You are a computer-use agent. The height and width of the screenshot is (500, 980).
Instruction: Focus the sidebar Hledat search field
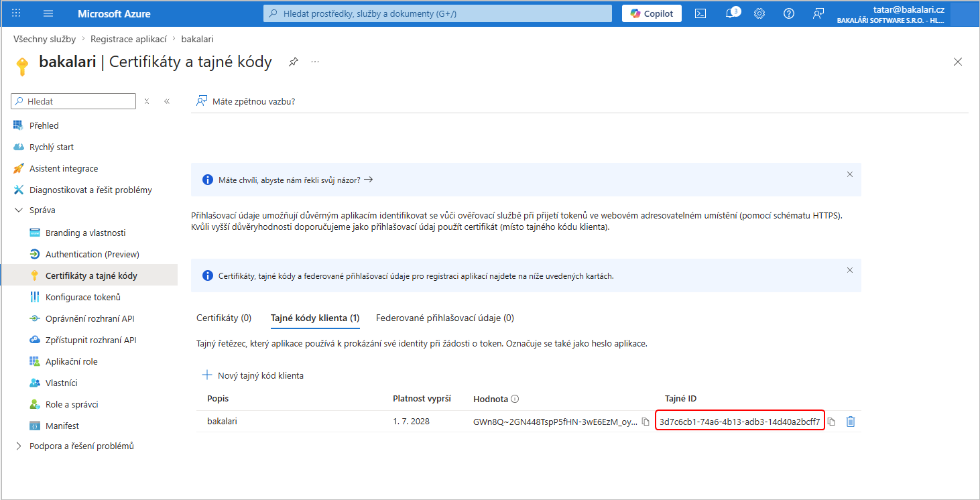point(74,101)
